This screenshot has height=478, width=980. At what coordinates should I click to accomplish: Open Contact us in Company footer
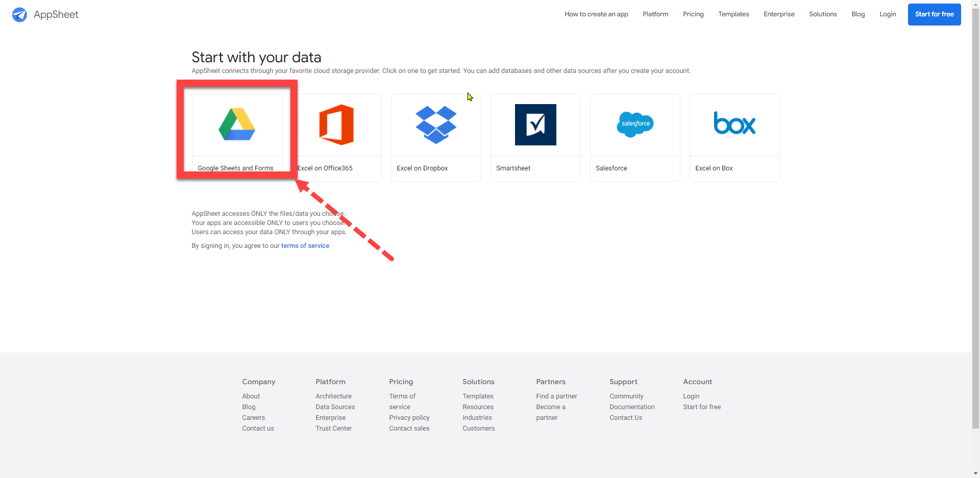[258, 429]
